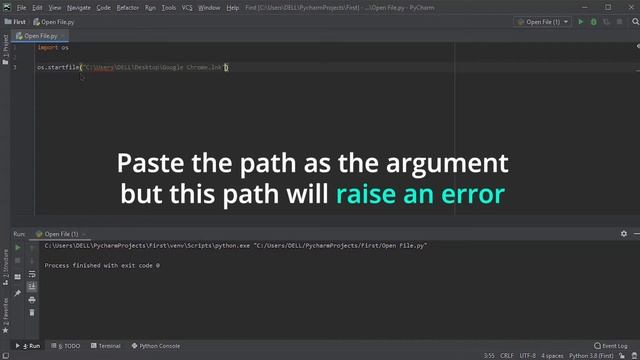Start debugging with the bug icon
This screenshot has width=640, height=360.
pyautogui.click(x=593, y=22)
